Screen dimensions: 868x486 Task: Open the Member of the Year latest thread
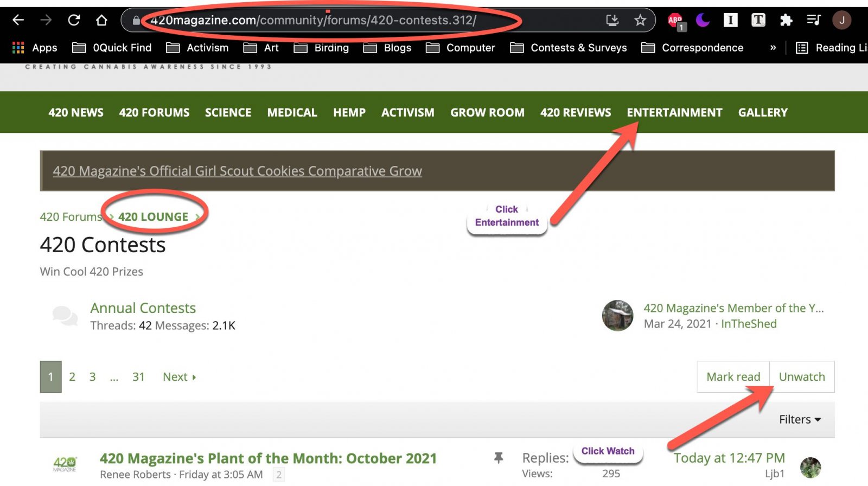click(733, 308)
